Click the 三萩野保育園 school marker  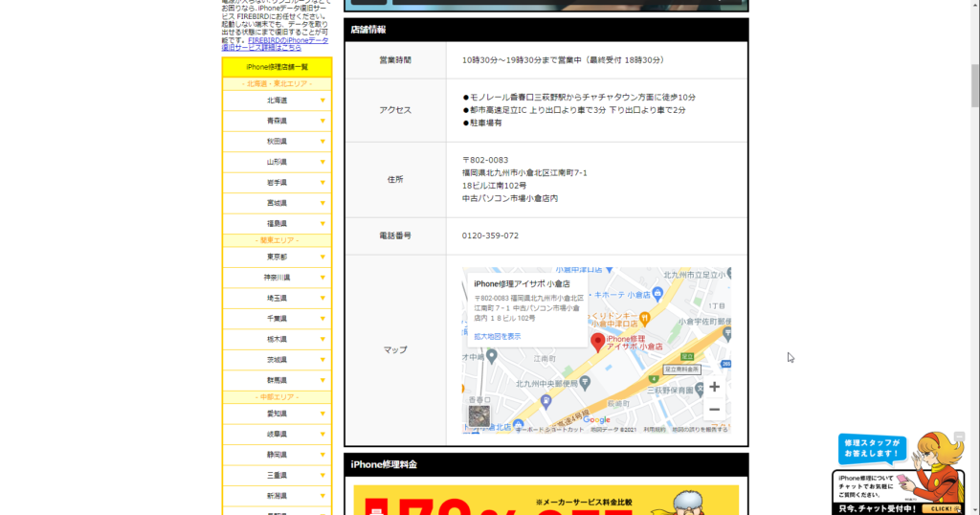click(x=699, y=390)
